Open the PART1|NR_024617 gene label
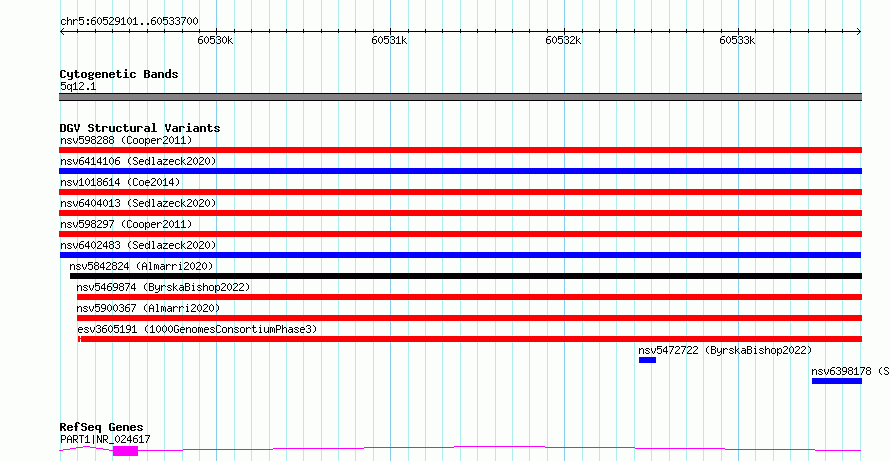Image resolution: width=890 pixels, height=461 pixels. [105, 439]
